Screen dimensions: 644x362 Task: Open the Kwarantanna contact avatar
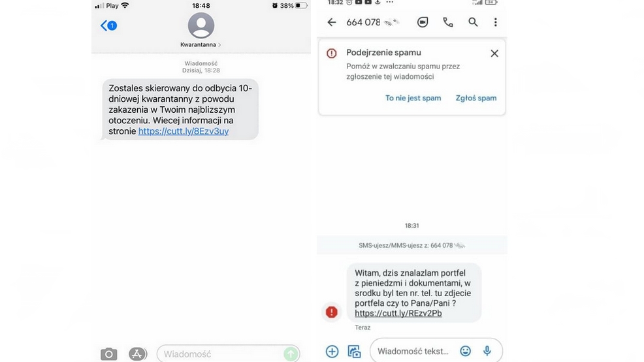[201, 25]
